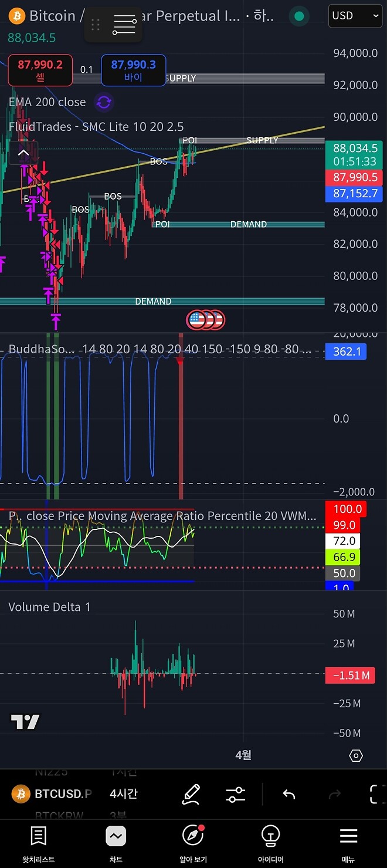Open the floating toolbar settings icon
387x868 pixels.
click(x=124, y=25)
